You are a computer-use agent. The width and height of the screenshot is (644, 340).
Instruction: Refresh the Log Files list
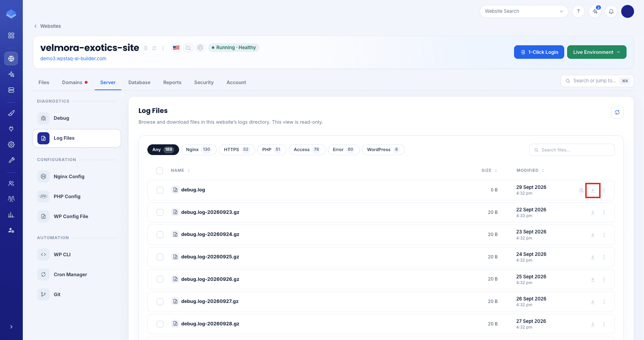pyautogui.click(x=617, y=112)
